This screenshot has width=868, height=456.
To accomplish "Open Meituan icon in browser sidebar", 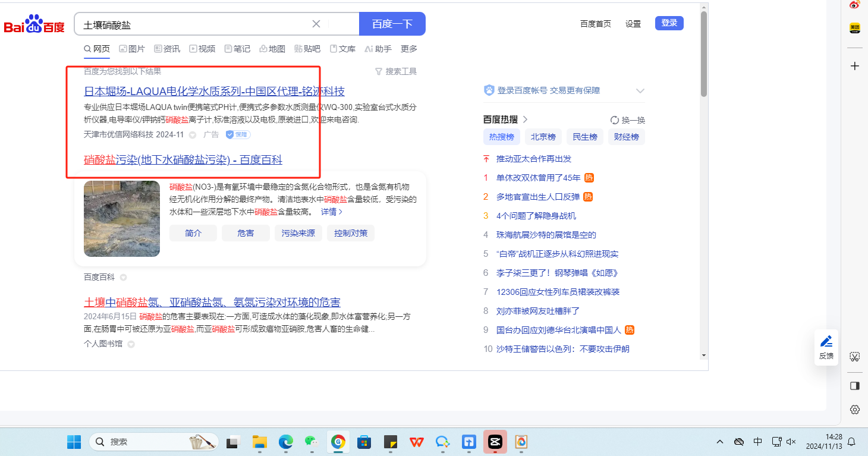I will [x=855, y=28].
